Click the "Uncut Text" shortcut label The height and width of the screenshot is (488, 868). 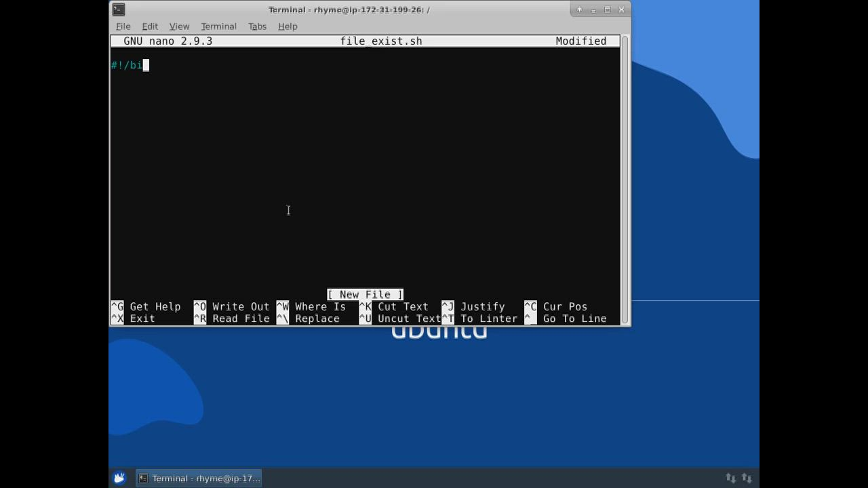pyautogui.click(x=409, y=319)
